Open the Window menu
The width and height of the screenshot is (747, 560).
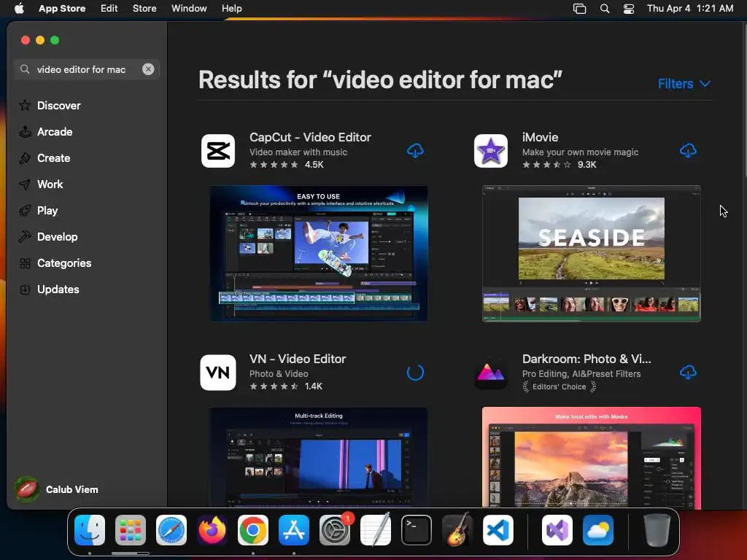point(189,8)
